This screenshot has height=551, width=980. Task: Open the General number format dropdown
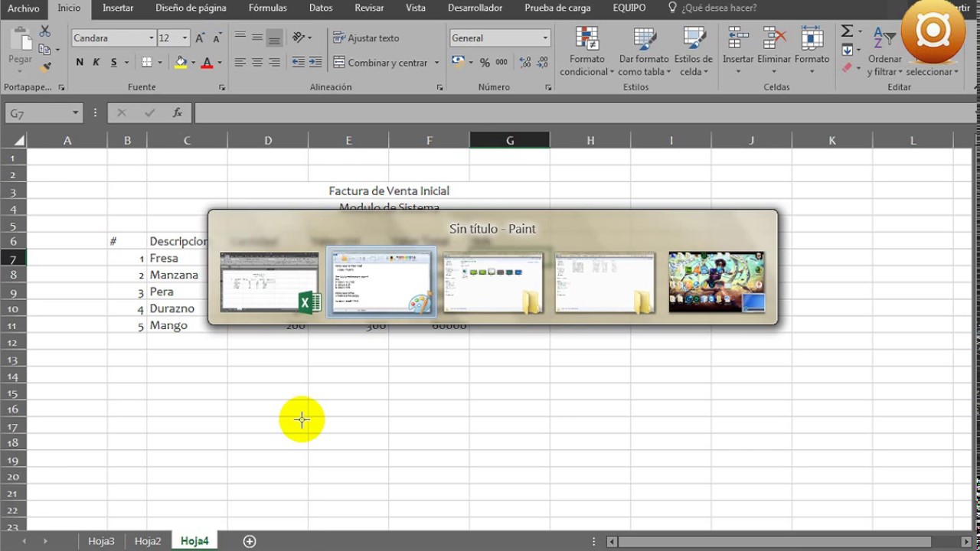click(x=545, y=37)
